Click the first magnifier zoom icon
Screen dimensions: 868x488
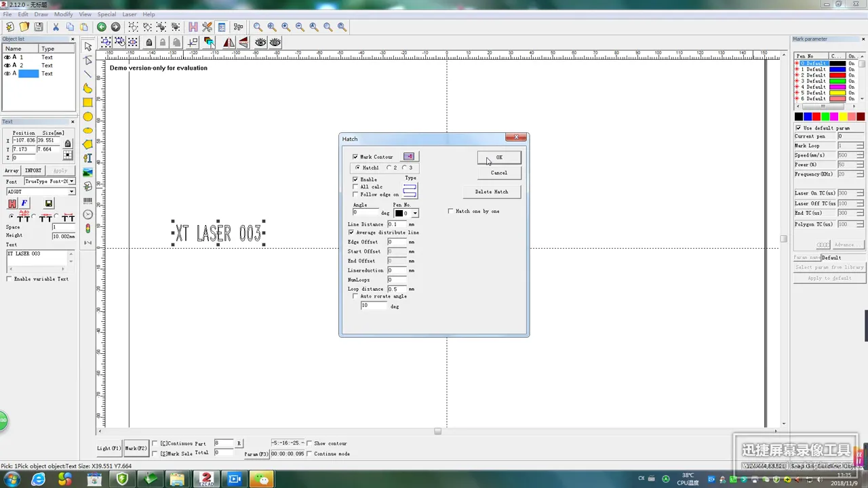[x=258, y=27]
